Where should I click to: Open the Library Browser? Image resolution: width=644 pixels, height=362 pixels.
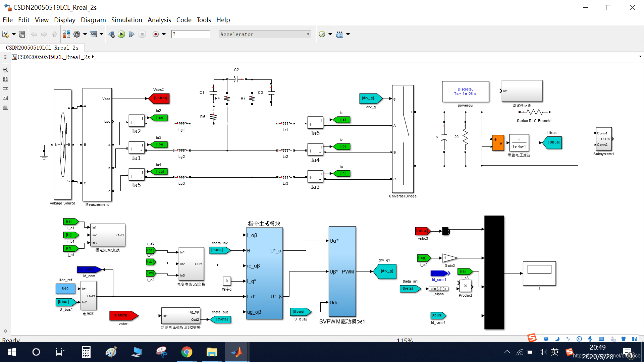pyautogui.click(x=66, y=34)
